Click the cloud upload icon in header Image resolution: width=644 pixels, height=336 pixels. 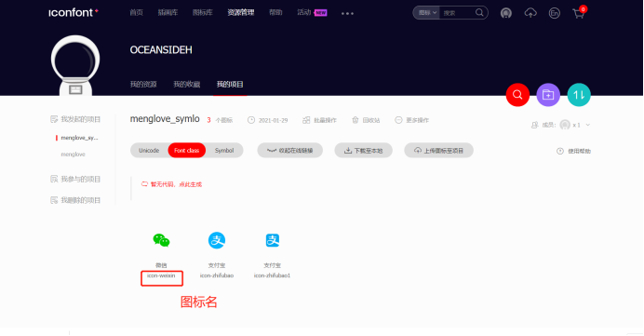point(530,13)
